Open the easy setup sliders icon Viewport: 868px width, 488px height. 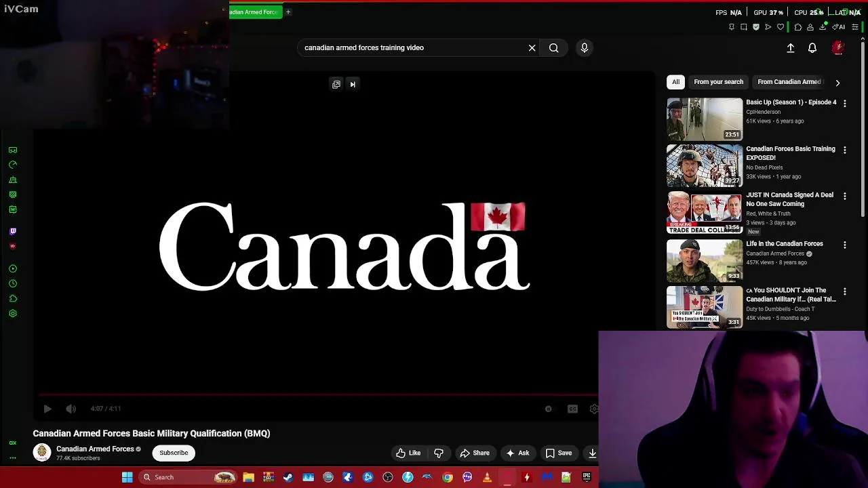[855, 27]
